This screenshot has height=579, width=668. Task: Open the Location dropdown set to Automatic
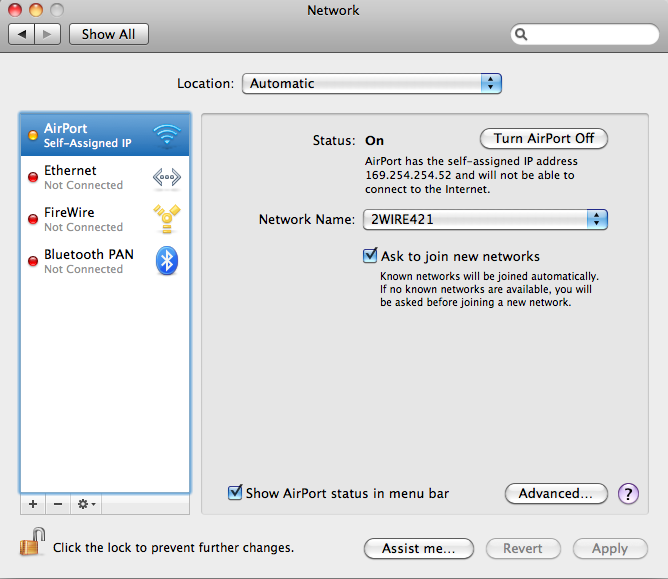pos(371,84)
